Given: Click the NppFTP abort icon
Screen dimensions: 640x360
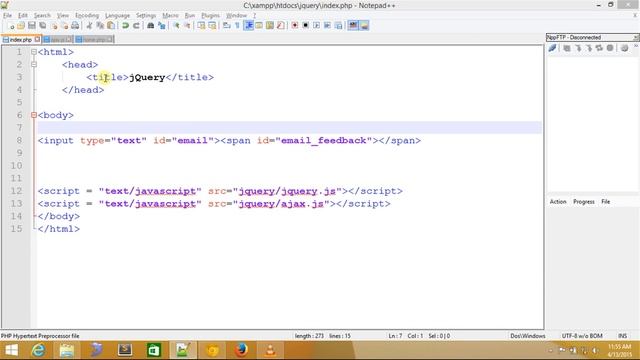Looking at the screenshot, I should 610,48.
